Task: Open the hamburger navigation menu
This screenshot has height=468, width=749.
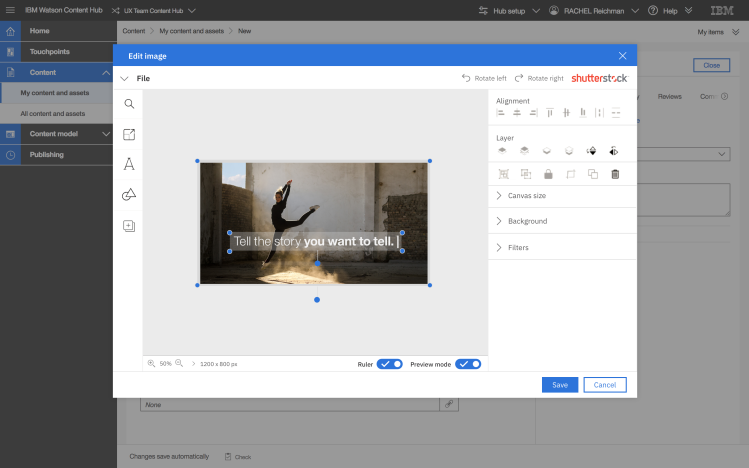Action: point(10,10)
